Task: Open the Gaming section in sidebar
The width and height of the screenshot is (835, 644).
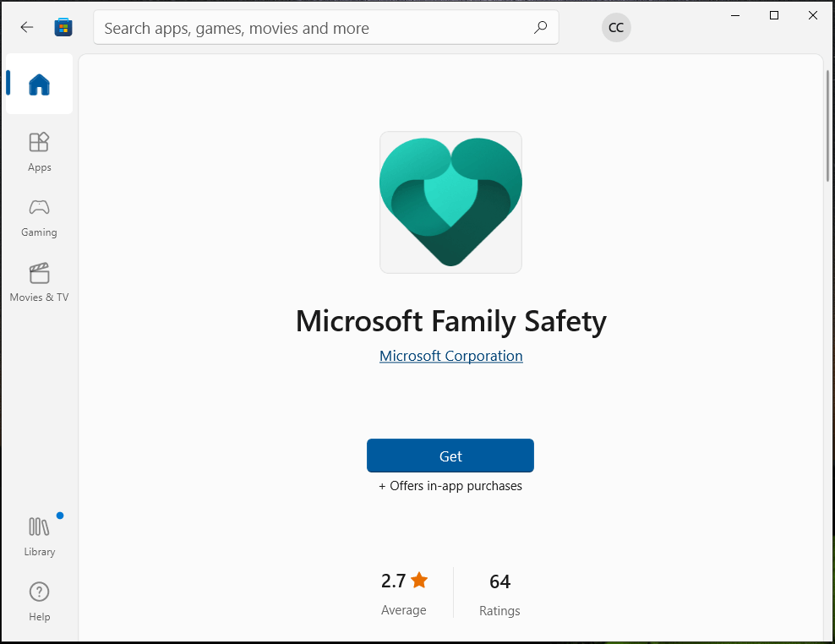Action: pyautogui.click(x=40, y=218)
